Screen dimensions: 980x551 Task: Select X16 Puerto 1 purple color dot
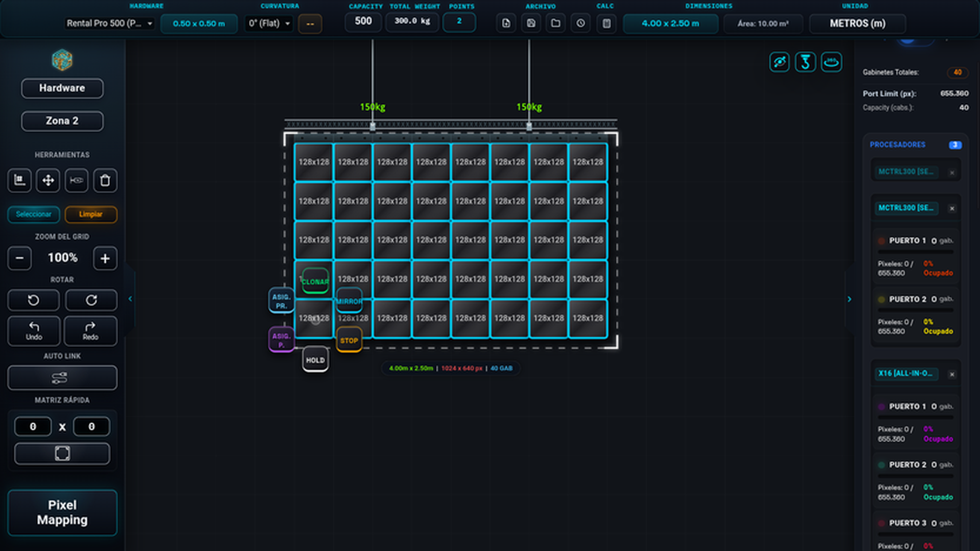point(881,407)
